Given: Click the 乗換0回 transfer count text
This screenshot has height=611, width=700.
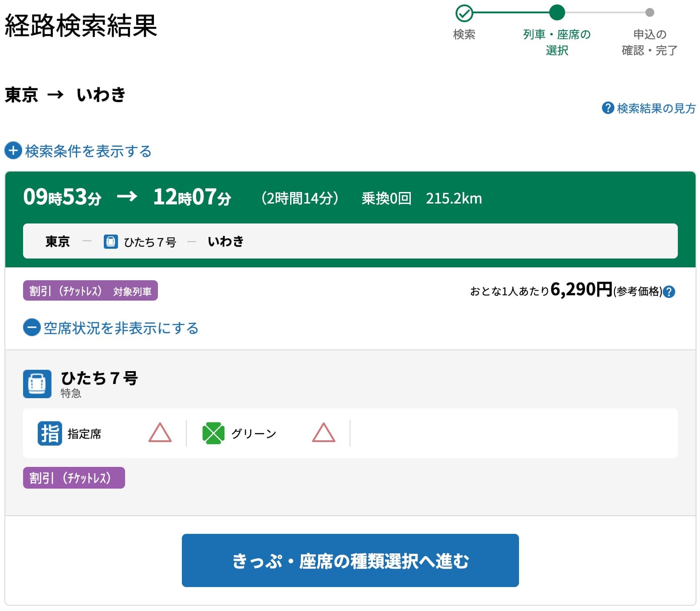Looking at the screenshot, I should [x=386, y=198].
